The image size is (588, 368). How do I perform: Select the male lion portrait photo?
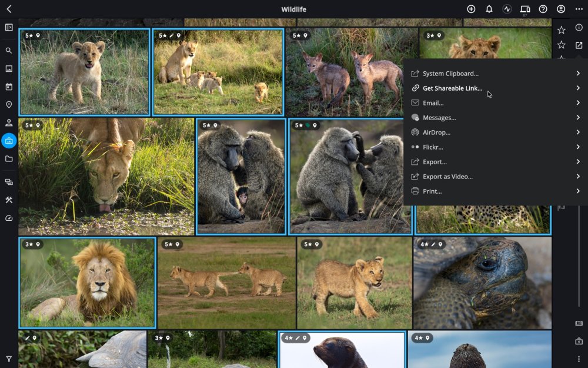point(87,283)
